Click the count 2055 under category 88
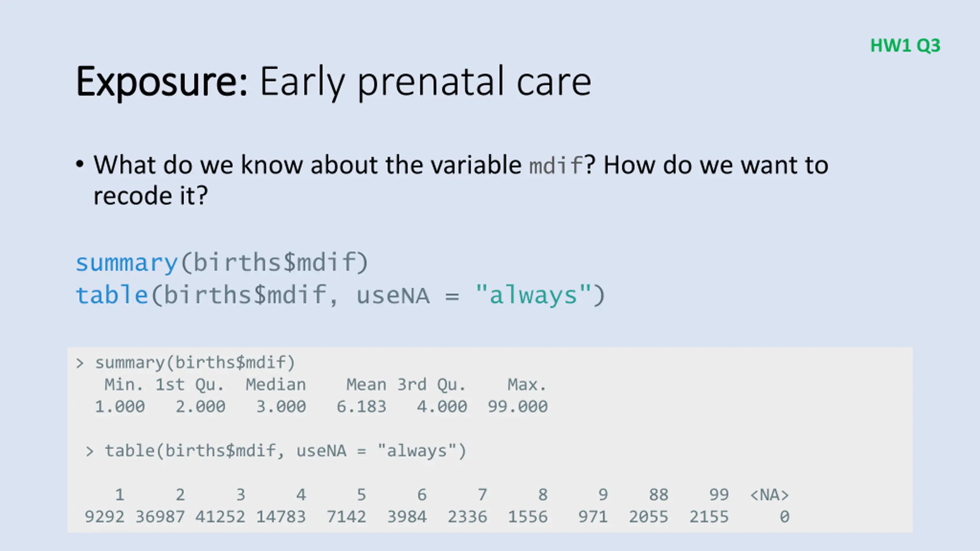The width and height of the screenshot is (980, 551). click(x=648, y=517)
